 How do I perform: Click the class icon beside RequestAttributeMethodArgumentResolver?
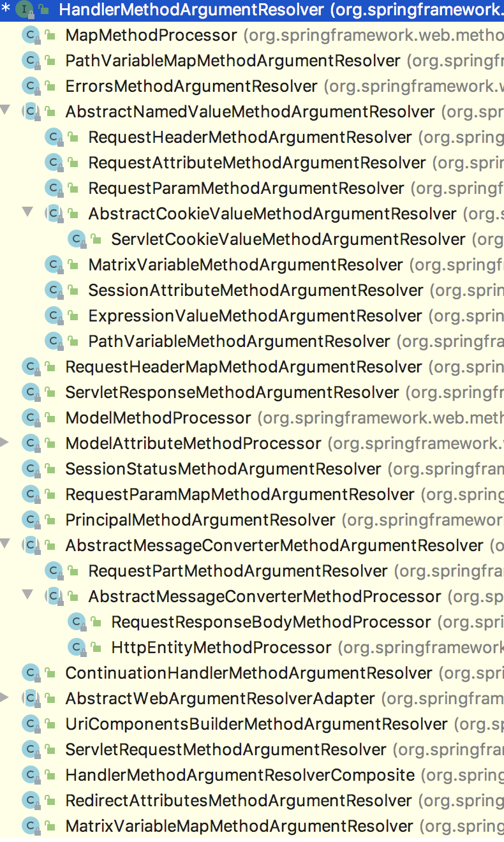click(x=54, y=163)
